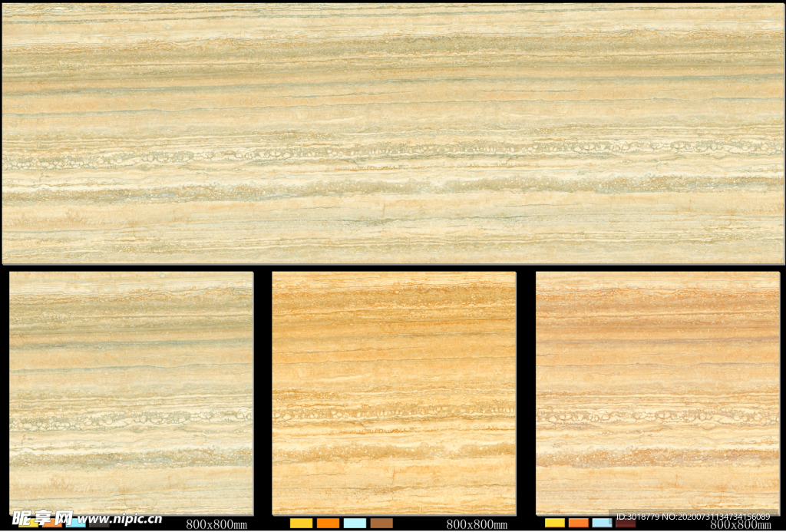The width and height of the screenshot is (786, 532).
Task: Pick the orange swatch under the middle tile
Action: click(x=329, y=523)
